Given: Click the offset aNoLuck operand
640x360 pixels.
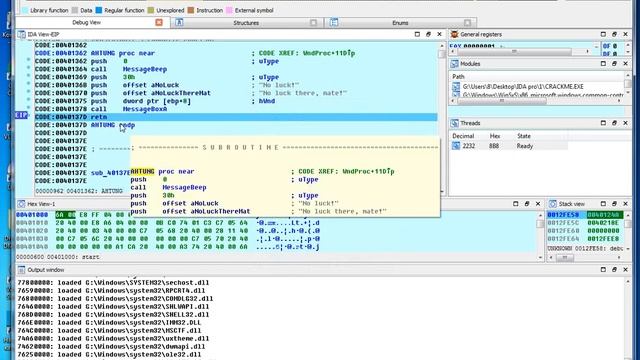Looking at the screenshot, I should tap(151, 85).
